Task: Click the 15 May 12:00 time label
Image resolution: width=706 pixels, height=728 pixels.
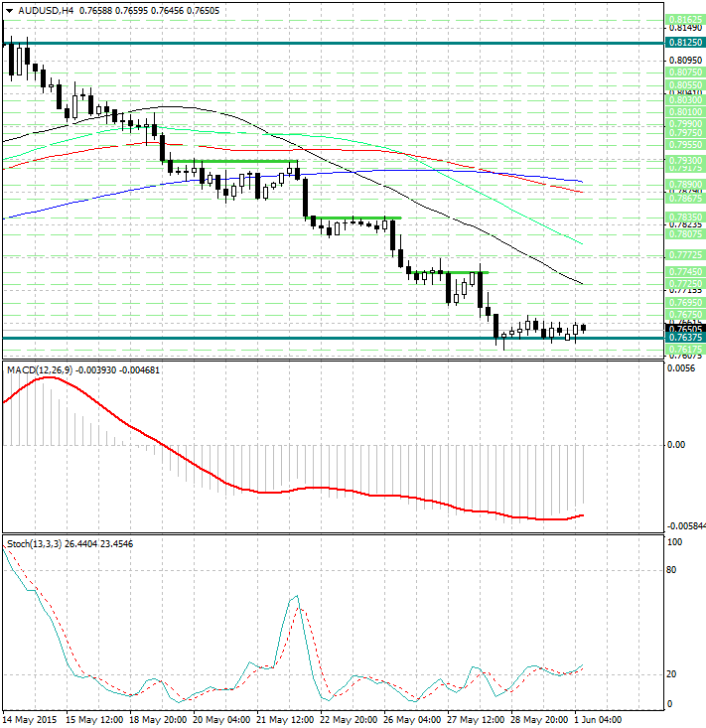Action: pos(94,720)
